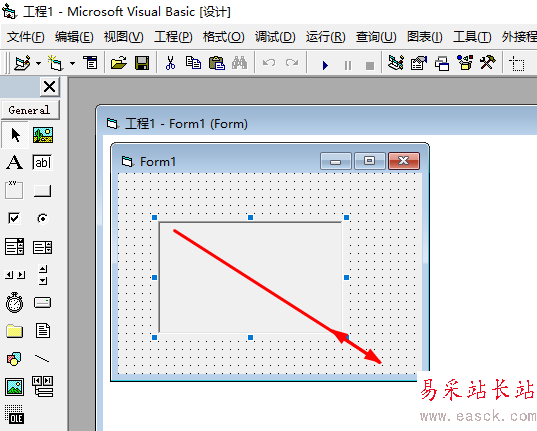Close the toolbox panel with X
The width and height of the screenshot is (537, 431).
[x=50, y=87]
